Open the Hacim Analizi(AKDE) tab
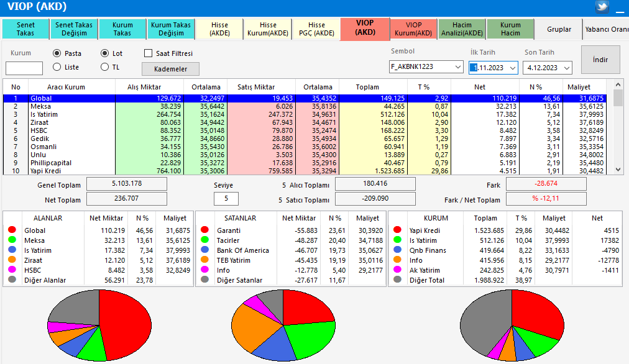The width and height of the screenshot is (629, 364). pos(462,29)
